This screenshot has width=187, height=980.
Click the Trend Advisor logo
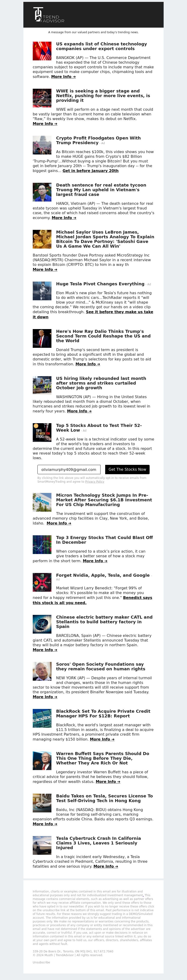click(x=49, y=15)
